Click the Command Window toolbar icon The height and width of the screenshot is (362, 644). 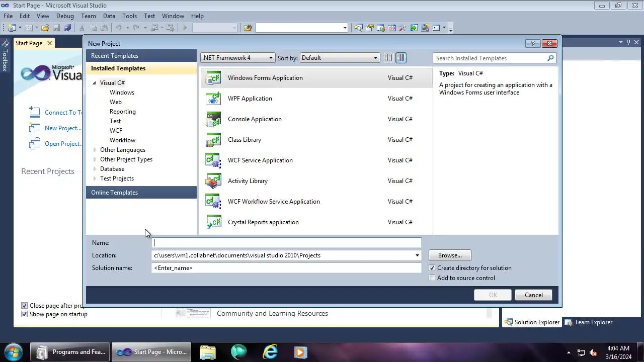[x=436, y=28]
